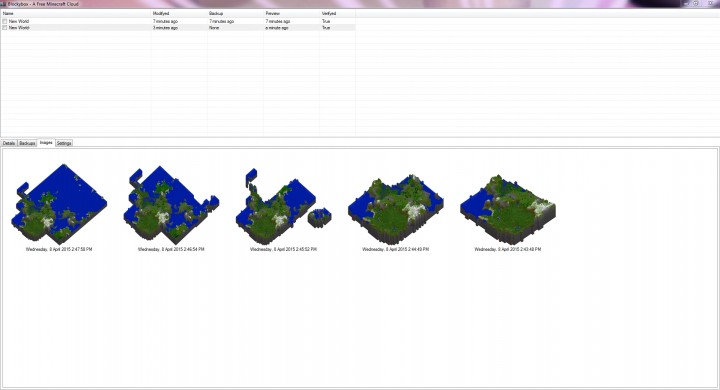Tick the checkbox for New World modified 3 minutes ago
The width and height of the screenshot is (720, 390).
click(x=5, y=28)
